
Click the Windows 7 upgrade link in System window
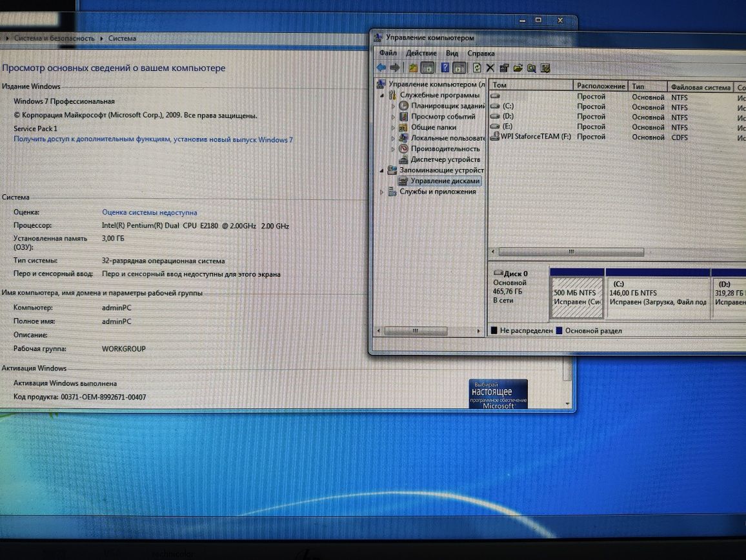pyautogui.click(x=153, y=139)
